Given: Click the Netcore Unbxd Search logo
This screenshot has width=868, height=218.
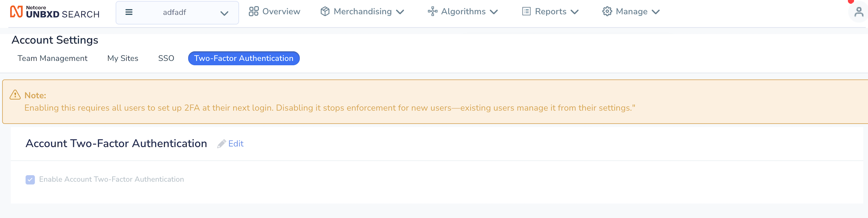Looking at the screenshot, I should coord(55,12).
